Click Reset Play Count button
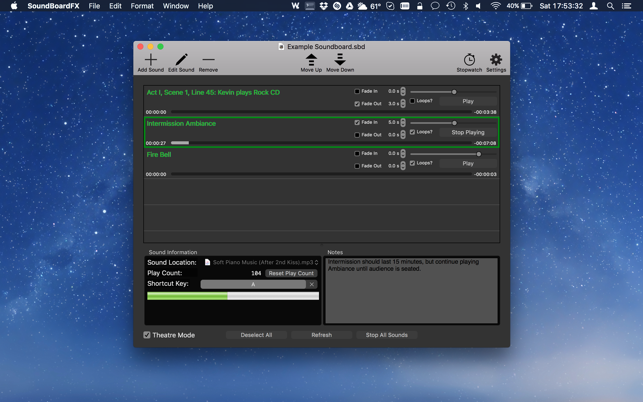Image resolution: width=643 pixels, height=402 pixels. [x=291, y=273]
